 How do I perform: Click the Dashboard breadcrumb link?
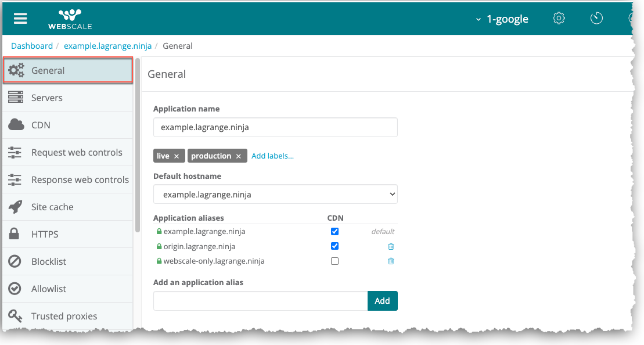(32, 46)
